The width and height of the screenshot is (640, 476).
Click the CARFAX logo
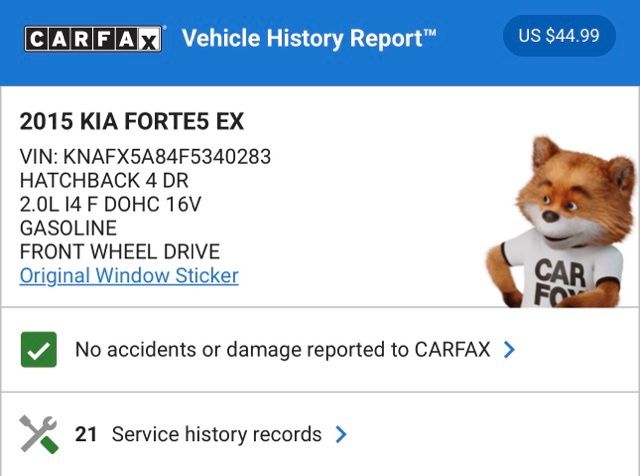pos(93,38)
